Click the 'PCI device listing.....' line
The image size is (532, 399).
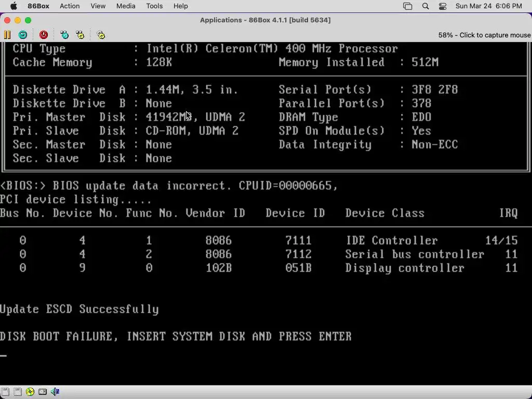coord(76,199)
